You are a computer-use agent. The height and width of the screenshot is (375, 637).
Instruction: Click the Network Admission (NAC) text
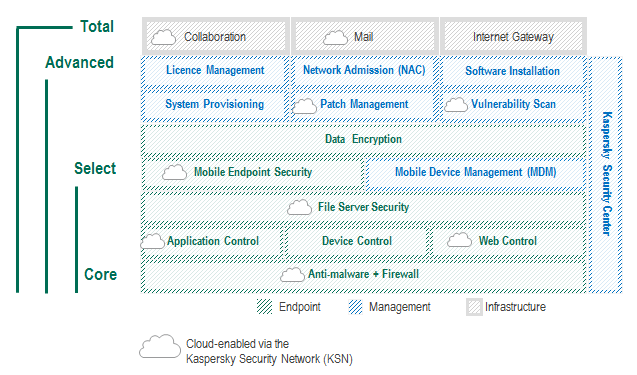tap(364, 70)
